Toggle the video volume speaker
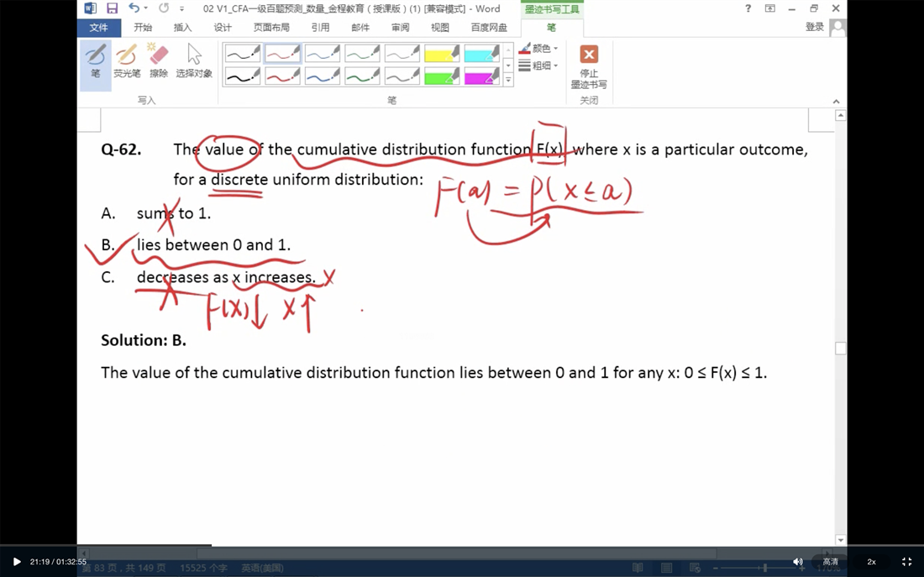This screenshot has height=577, width=924. [797, 562]
